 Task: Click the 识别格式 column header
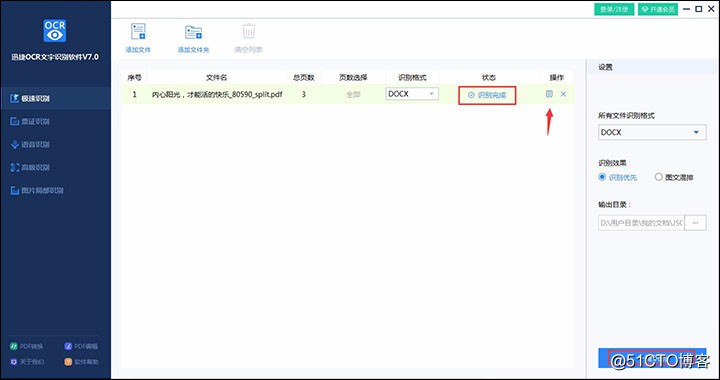point(412,78)
